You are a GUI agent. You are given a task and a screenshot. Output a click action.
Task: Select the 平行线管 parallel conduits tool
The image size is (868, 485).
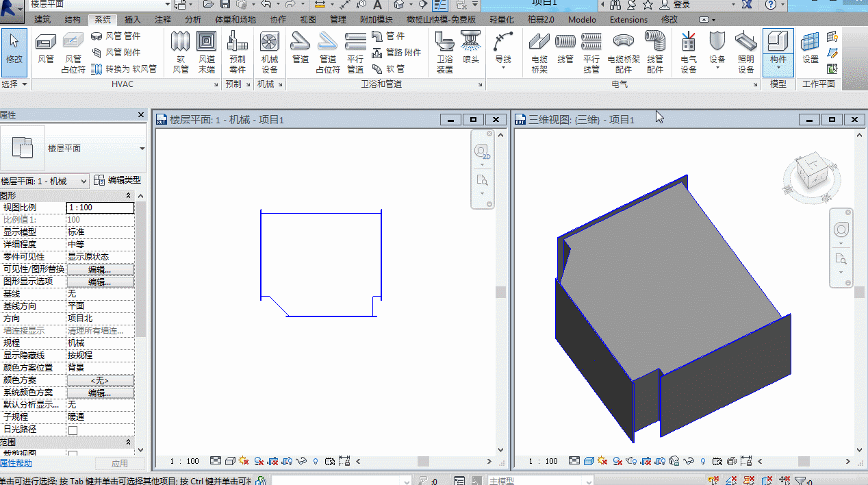(x=591, y=52)
